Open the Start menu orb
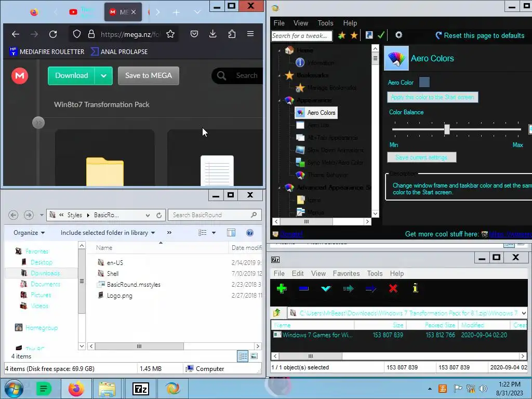This screenshot has width=532, height=399. pos(14,389)
